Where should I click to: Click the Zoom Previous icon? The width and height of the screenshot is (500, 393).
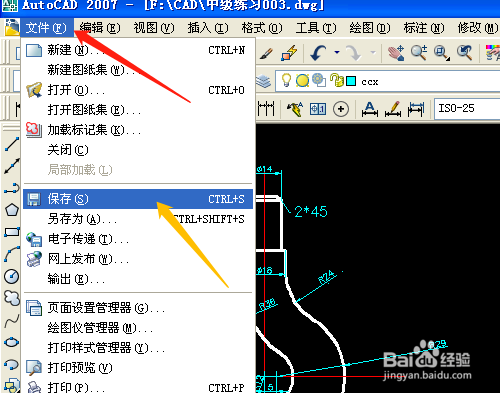pos(465,53)
